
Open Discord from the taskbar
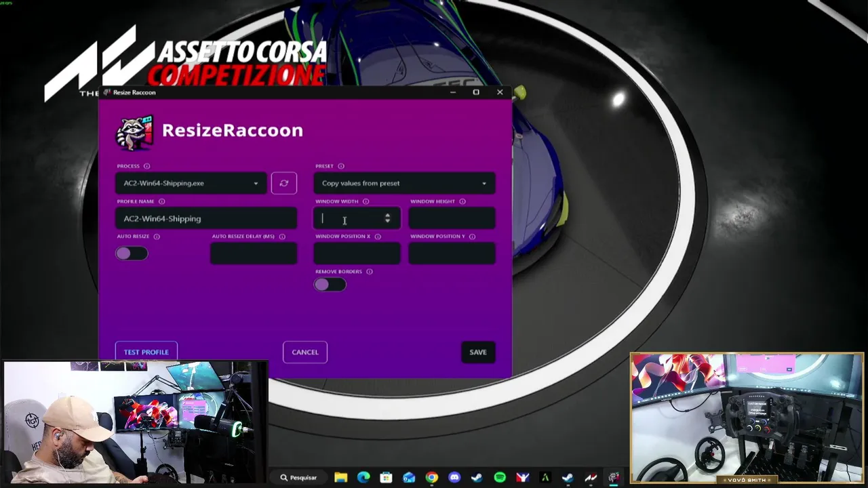[x=454, y=478]
